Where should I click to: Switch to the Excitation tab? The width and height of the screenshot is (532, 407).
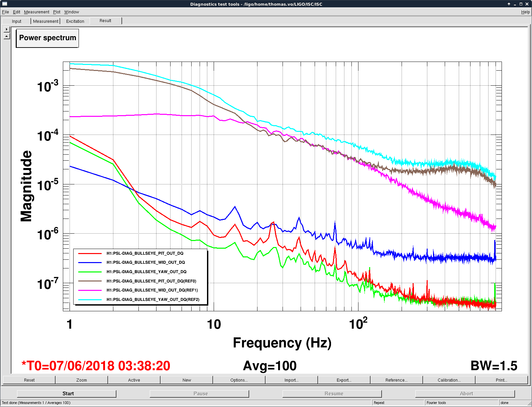coord(75,21)
